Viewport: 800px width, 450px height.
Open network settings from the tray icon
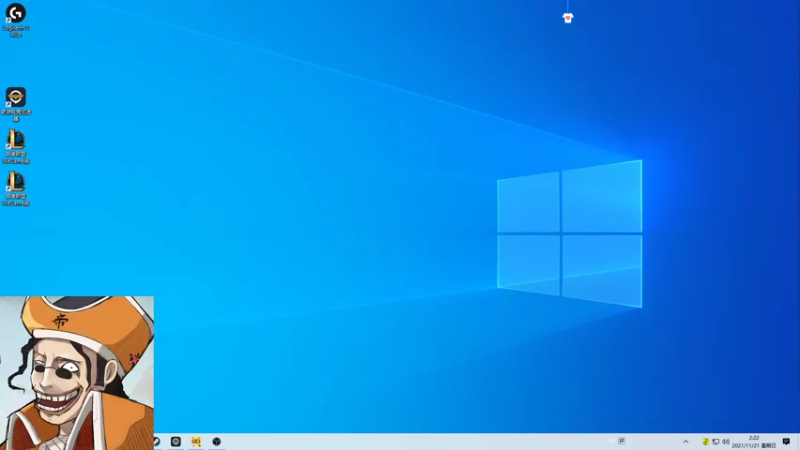[716, 442]
